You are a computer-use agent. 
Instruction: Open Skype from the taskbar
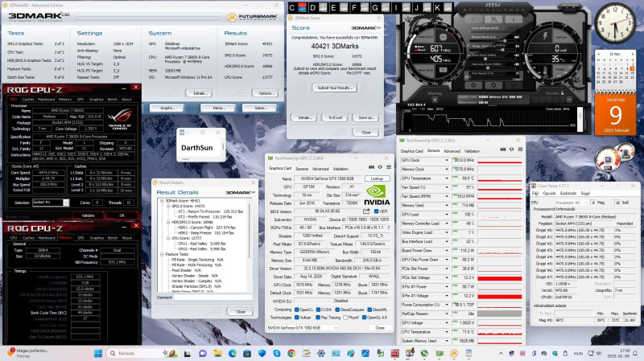click(276, 353)
